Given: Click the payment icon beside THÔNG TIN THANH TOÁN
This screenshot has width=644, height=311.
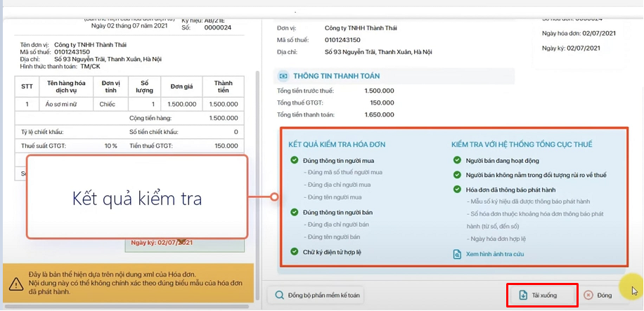Looking at the screenshot, I should click(x=283, y=76).
